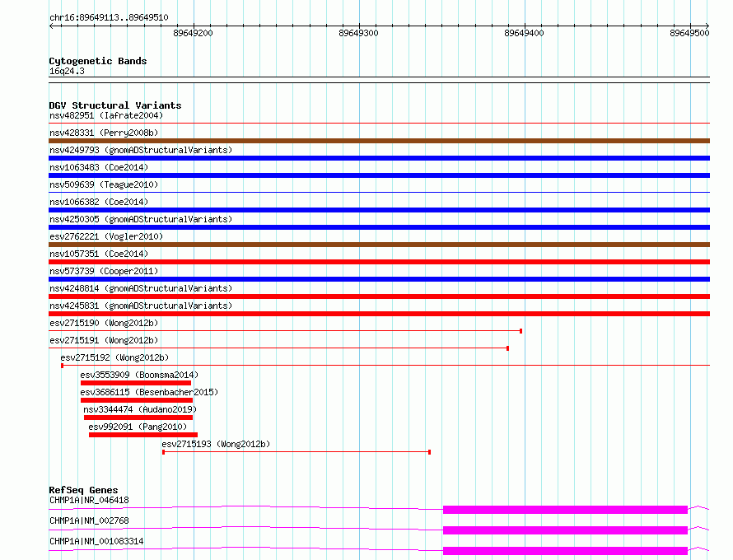Viewport: 733px width, 560px height.
Task: Open variant nsv428331 (Perry2008b) label
Action: [x=104, y=133]
